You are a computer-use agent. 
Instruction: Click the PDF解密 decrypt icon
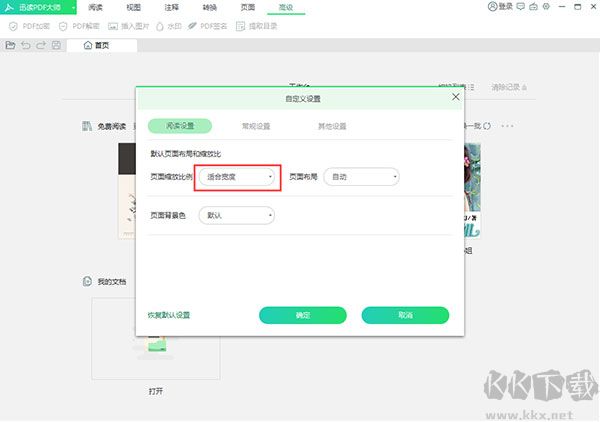[62, 26]
